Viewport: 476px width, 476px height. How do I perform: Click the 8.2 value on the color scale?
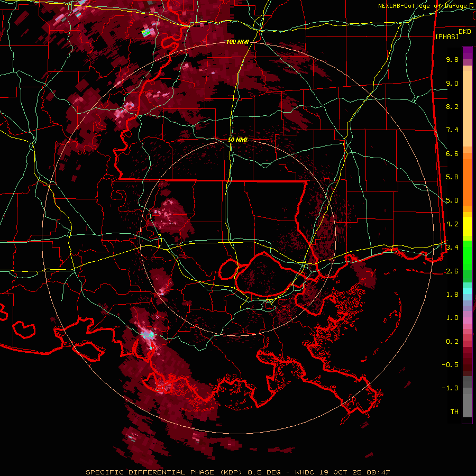click(452, 106)
